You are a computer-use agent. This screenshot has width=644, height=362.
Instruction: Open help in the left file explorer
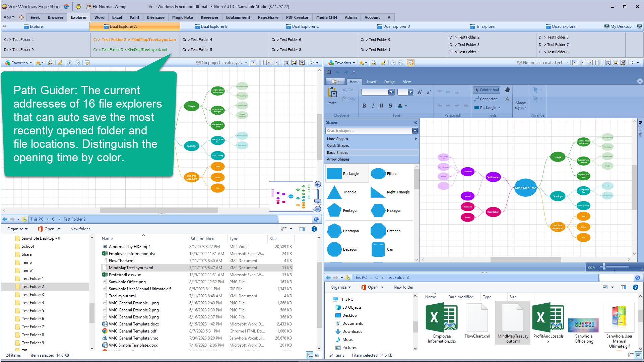(314, 229)
